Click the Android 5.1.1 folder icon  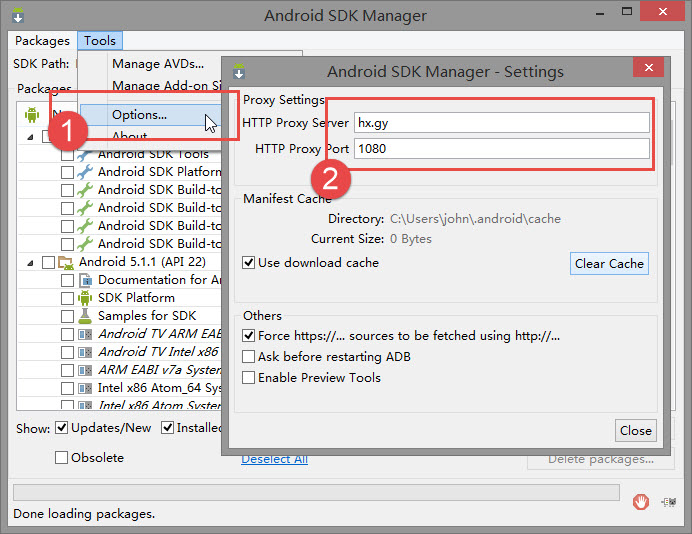point(66,262)
